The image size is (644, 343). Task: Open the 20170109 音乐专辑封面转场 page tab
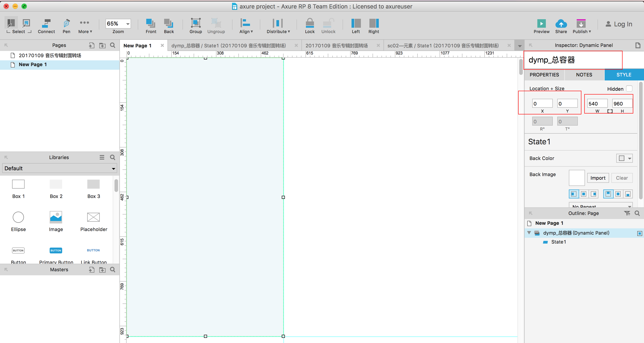(336, 45)
